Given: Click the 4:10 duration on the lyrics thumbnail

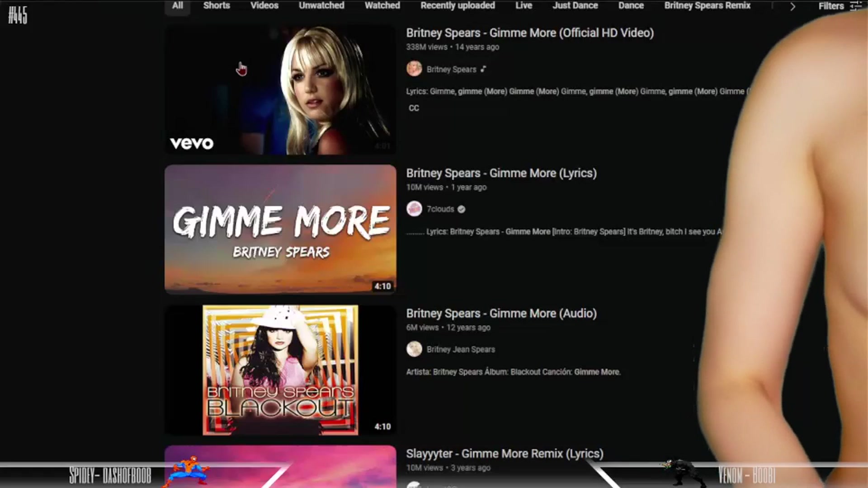Looking at the screenshot, I should point(382,286).
